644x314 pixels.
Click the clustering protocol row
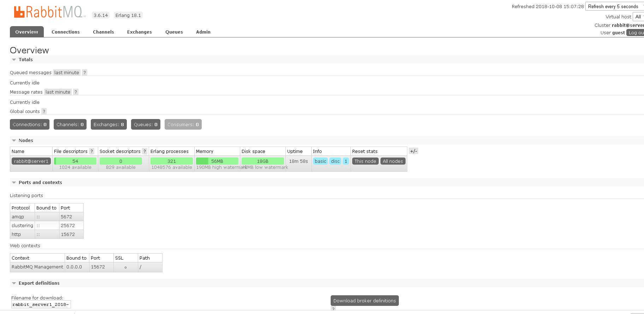click(47, 225)
